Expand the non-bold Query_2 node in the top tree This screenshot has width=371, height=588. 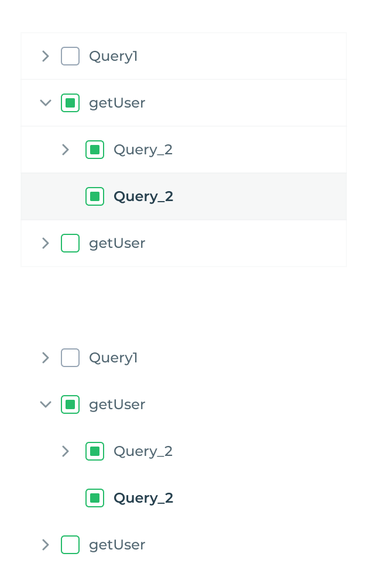[66, 150]
